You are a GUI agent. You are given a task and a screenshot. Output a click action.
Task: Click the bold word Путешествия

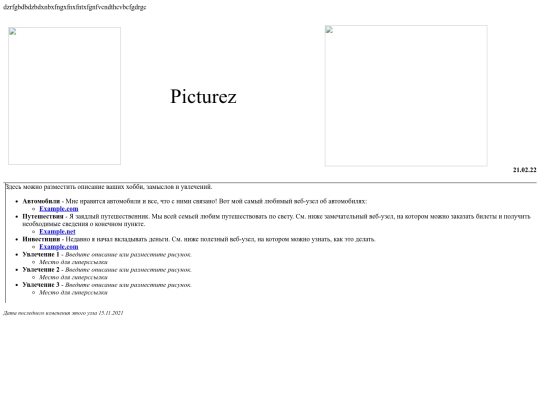[x=43, y=216]
